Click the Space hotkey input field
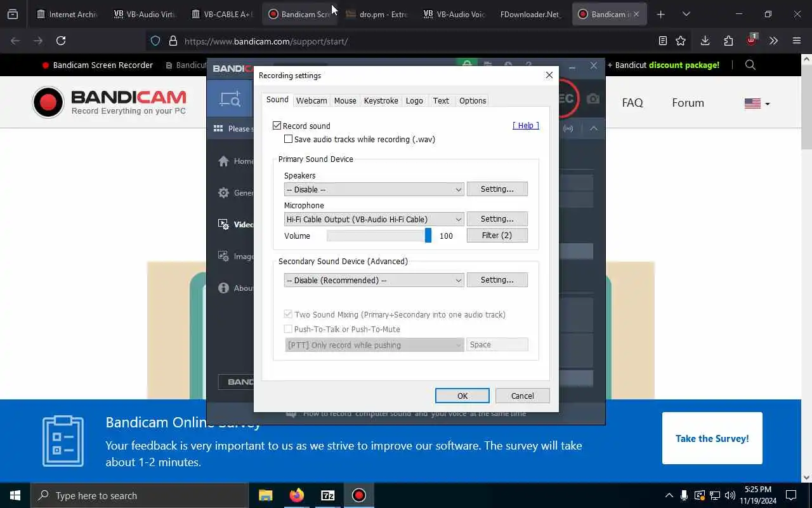812x508 pixels. point(497,344)
